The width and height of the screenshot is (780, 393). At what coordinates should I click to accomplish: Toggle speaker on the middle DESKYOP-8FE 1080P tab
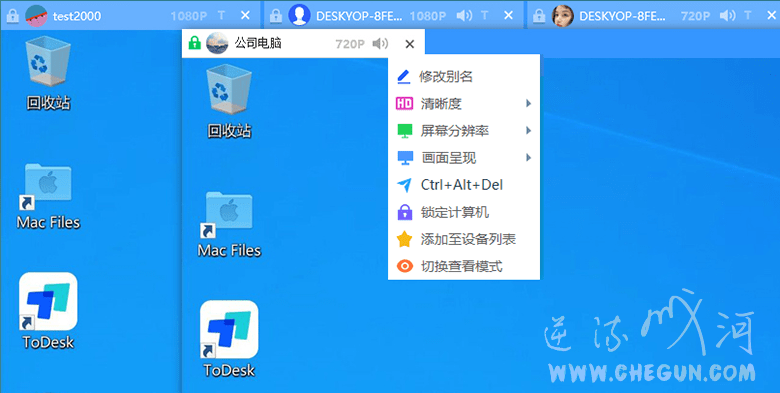click(464, 16)
